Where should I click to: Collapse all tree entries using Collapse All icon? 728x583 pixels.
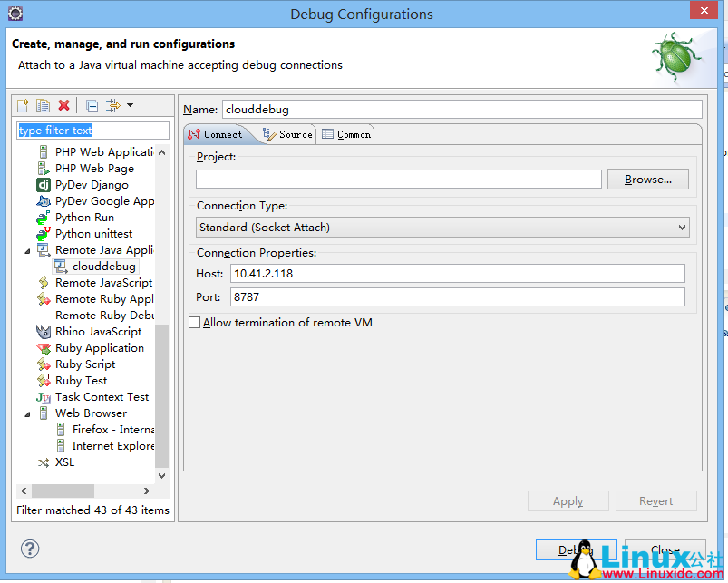tap(92, 105)
